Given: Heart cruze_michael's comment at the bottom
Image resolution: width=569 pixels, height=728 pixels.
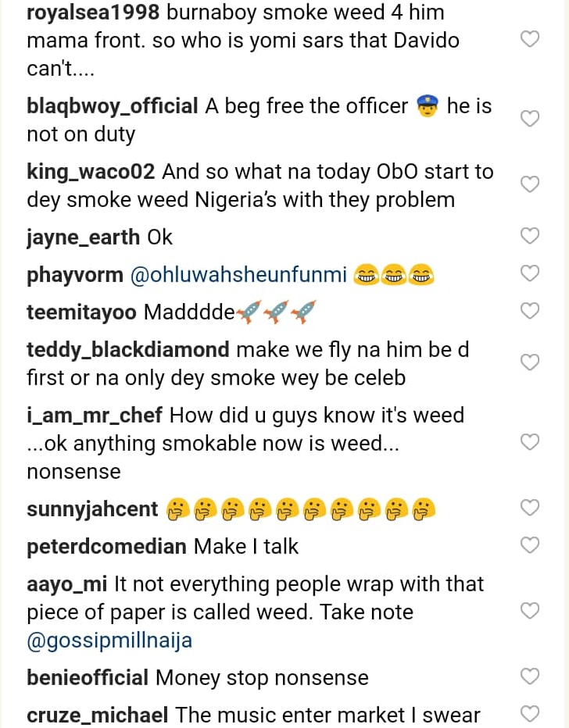Looking at the screenshot, I should coord(530,713).
